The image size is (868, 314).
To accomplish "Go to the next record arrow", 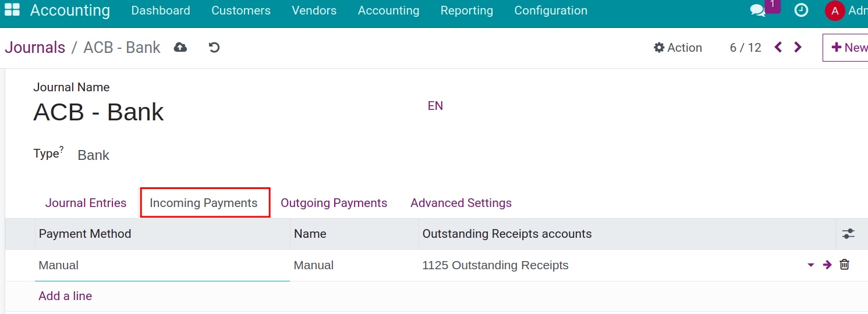I will [x=798, y=47].
